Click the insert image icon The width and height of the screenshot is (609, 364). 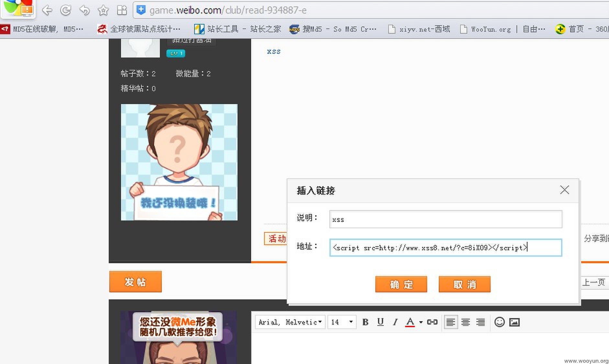pos(515,322)
